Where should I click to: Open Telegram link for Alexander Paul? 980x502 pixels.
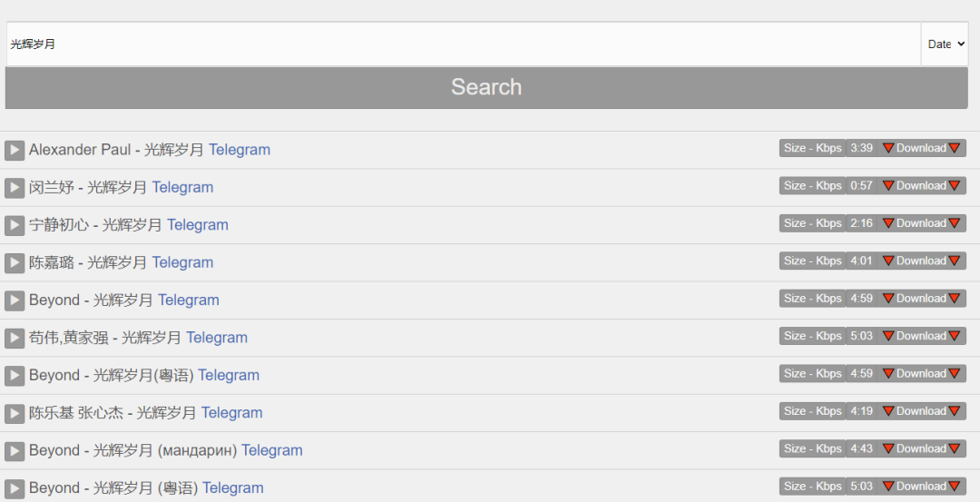240,150
